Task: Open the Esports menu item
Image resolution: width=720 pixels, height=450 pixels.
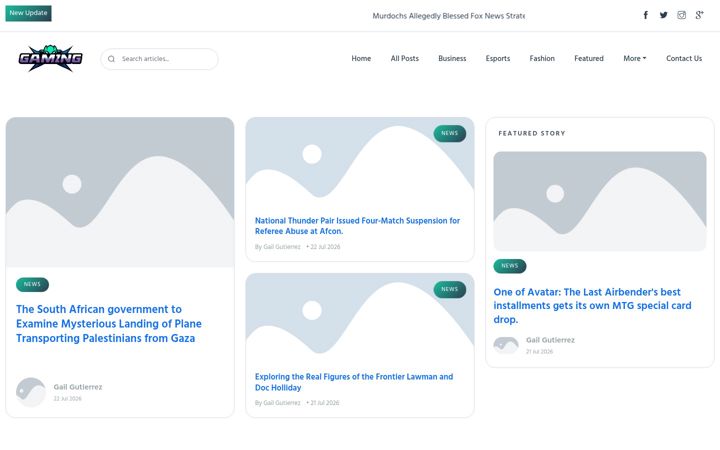Action: coord(498,58)
